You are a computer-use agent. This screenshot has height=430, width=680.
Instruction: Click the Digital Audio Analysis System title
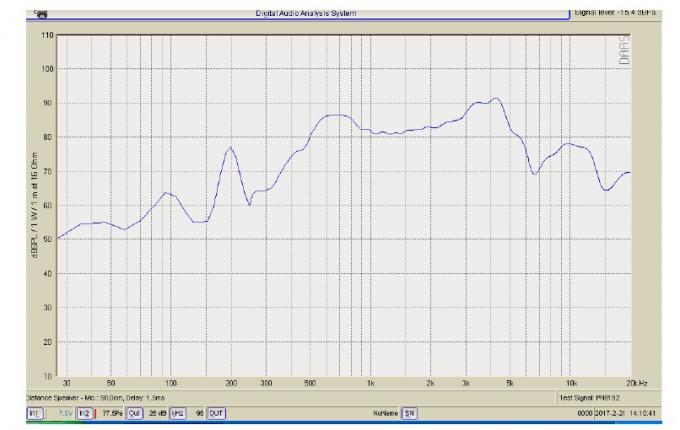(x=306, y=12)
